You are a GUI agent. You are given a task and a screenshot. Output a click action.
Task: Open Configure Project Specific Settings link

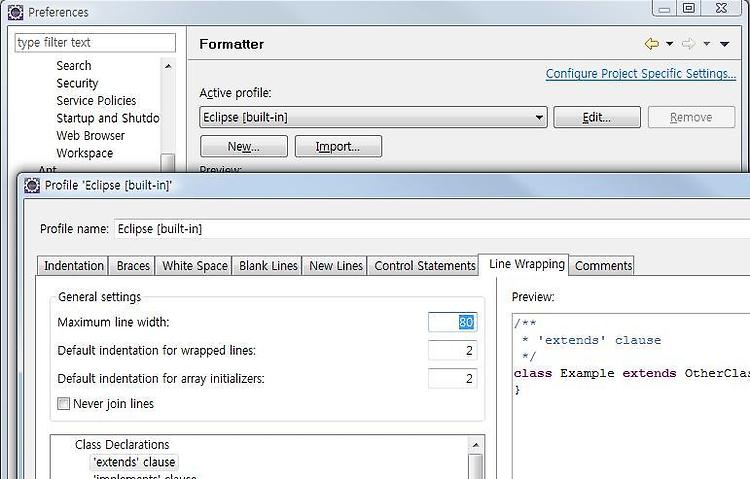click(x=640, y=74)
